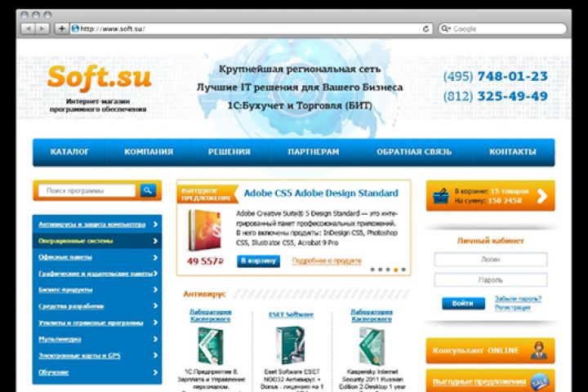The image size is (588, 392).
Task: Click the globe site icon in address bar
Action: (75, 29)
